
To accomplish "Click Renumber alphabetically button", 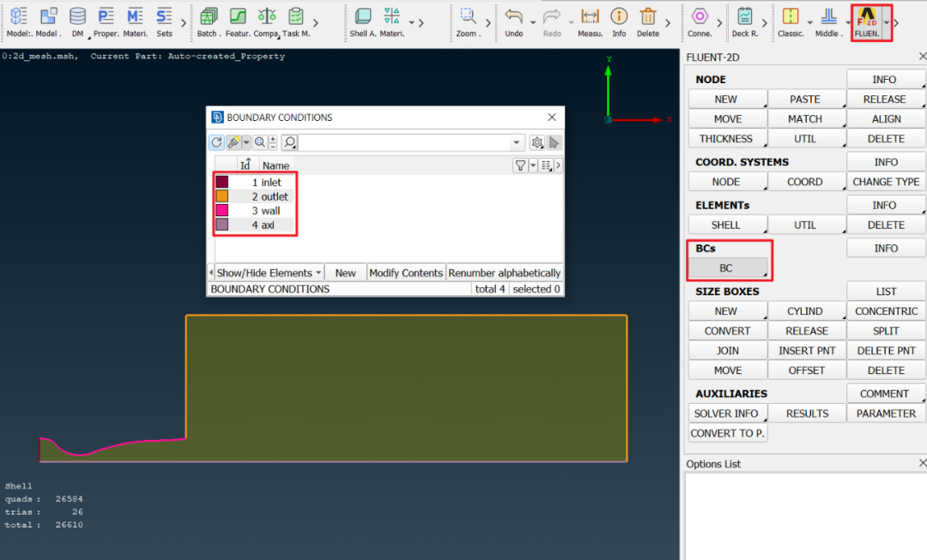I will pyautogui.click(x=504, y=273).
